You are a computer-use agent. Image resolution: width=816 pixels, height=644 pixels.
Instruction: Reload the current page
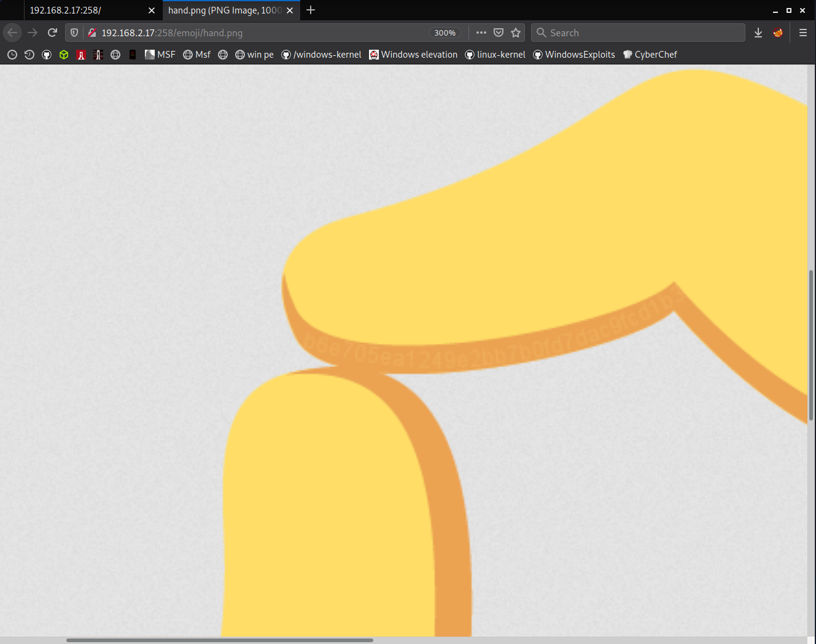click(x=52, y=33)
